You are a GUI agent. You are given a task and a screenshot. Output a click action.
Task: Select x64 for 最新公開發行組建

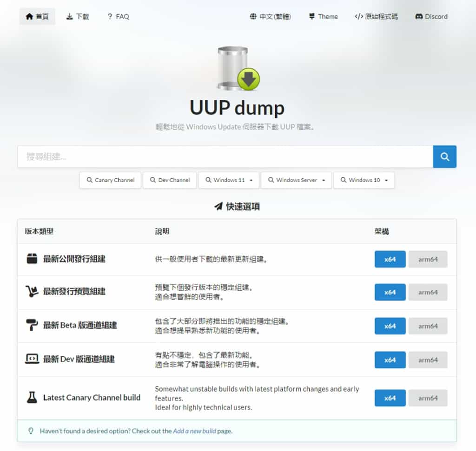[390, 259]
